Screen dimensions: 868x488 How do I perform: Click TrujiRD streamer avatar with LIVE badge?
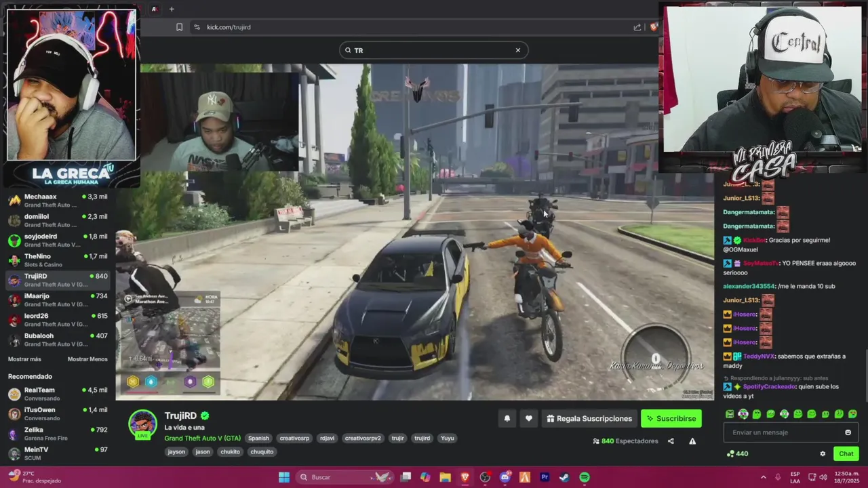[143, 425]
